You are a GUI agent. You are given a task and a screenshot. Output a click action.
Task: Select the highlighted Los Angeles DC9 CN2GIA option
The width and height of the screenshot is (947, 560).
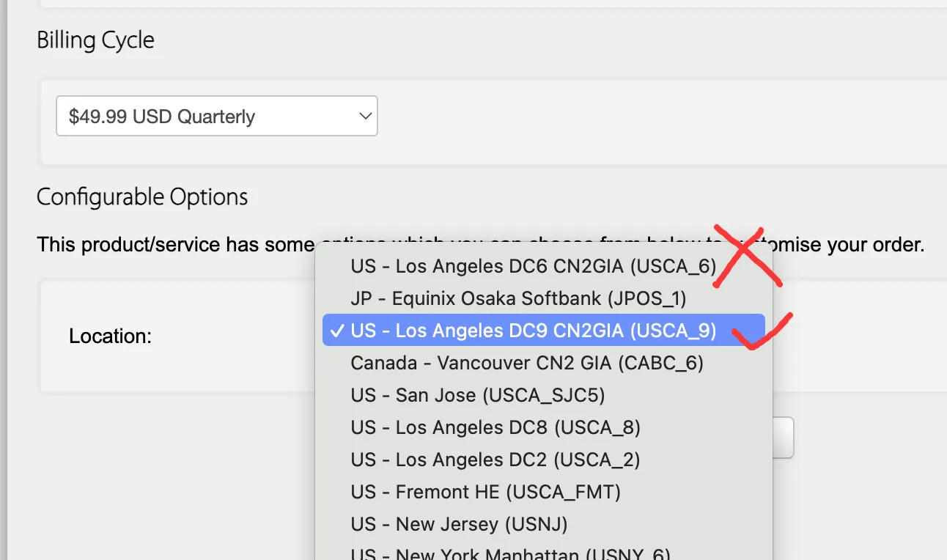click(543, 331)
